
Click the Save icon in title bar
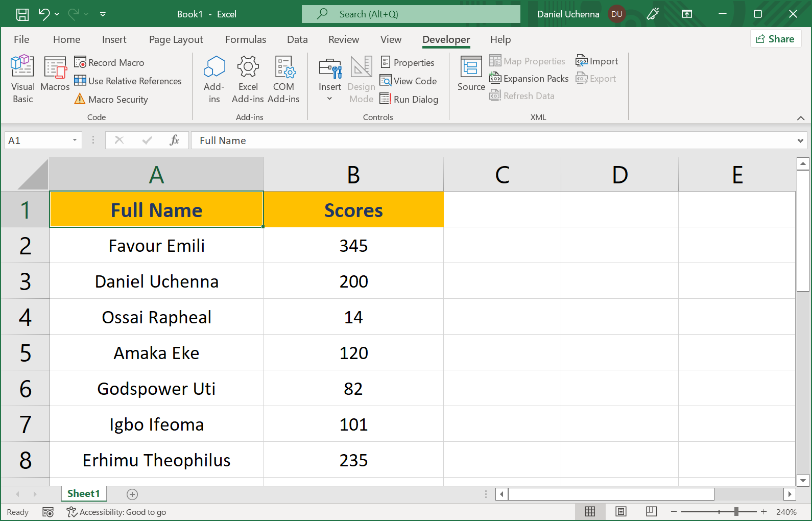coord(22,14)
